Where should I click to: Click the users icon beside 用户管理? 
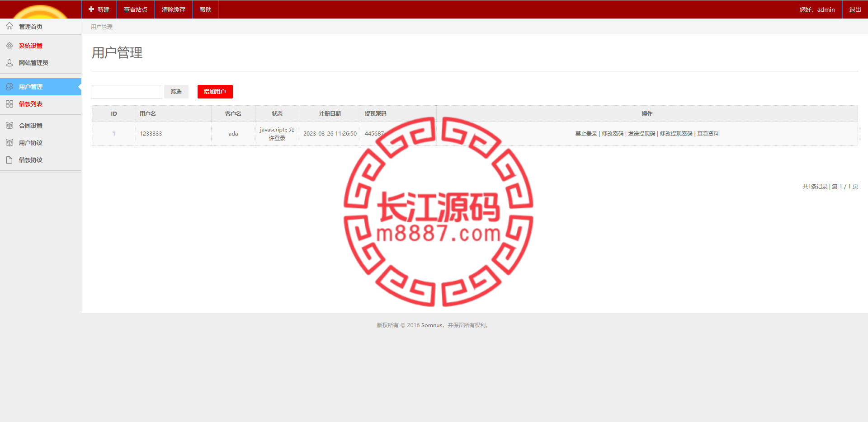(9, 87)
